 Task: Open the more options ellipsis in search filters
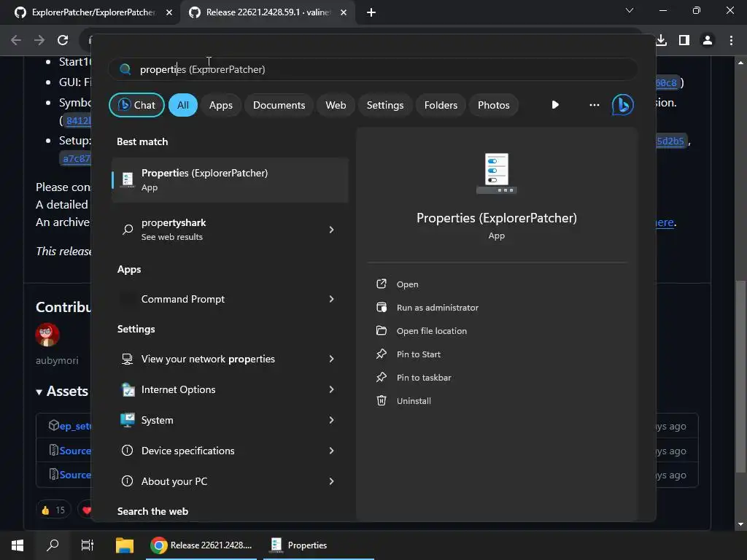[x=594, y=105]
